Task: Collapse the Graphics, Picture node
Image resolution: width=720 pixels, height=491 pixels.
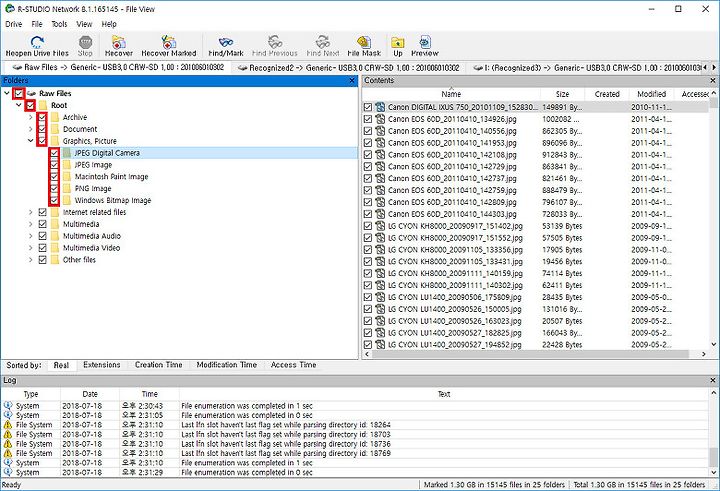Action: click(x=31, y=141)
